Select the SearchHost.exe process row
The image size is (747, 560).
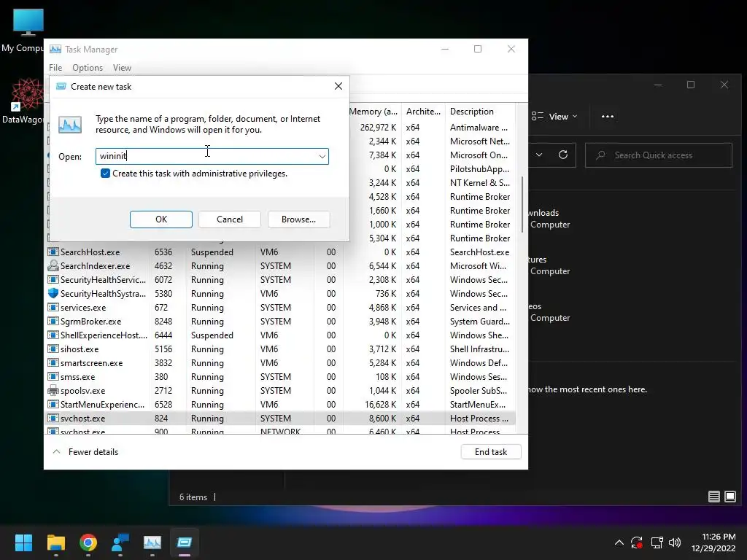pos(281,252)
